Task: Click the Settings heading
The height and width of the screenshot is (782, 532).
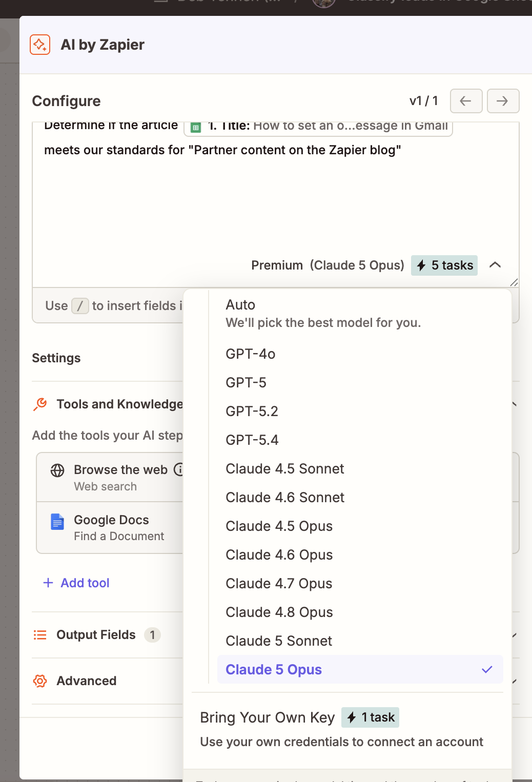Action: click(56, 358)
